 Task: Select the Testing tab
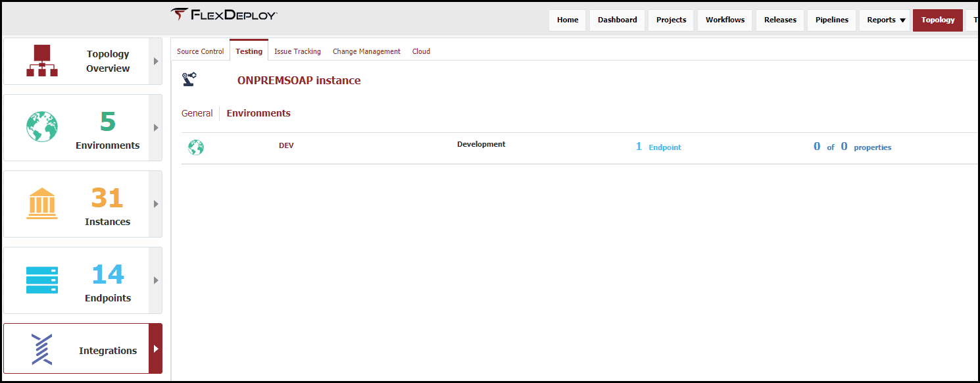249,51
